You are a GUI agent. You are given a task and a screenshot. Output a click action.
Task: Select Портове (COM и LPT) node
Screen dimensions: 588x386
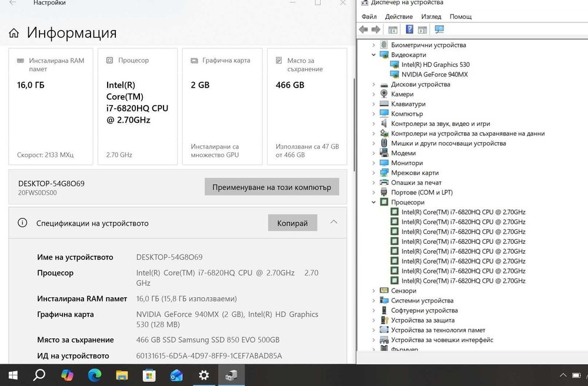(422, 192)
